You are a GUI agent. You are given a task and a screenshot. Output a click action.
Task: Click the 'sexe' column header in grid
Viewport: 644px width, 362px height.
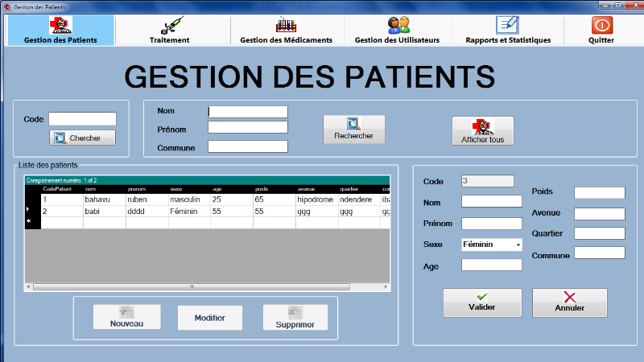tap(189, 189)
